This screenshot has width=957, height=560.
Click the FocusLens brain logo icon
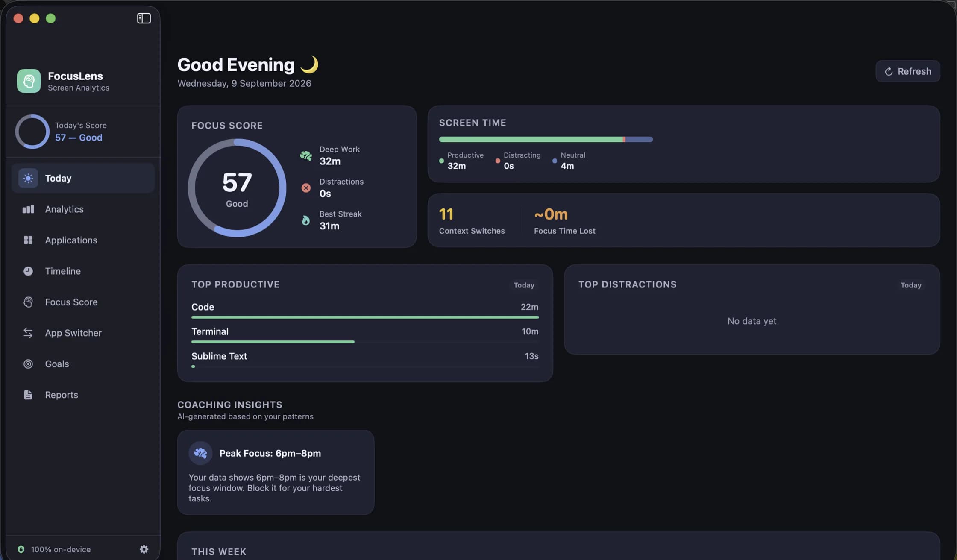(x=29, y=81)
